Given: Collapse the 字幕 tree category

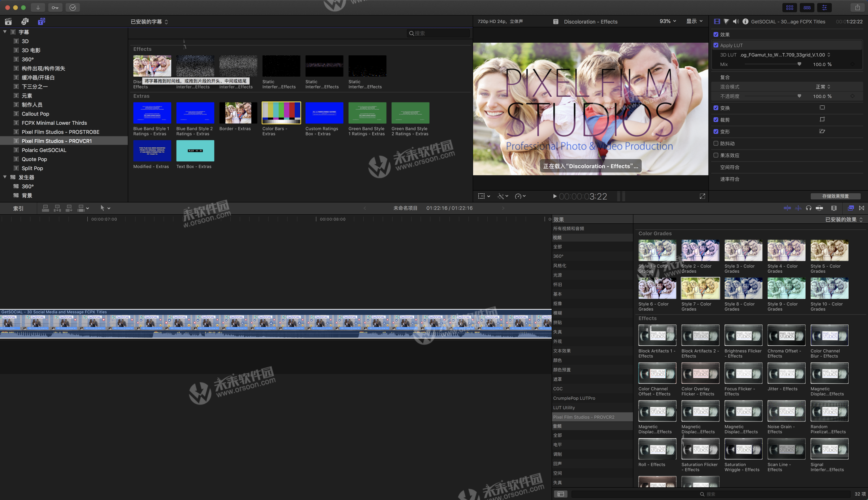Looking at the screenshot, I should [x=5, y=32].
